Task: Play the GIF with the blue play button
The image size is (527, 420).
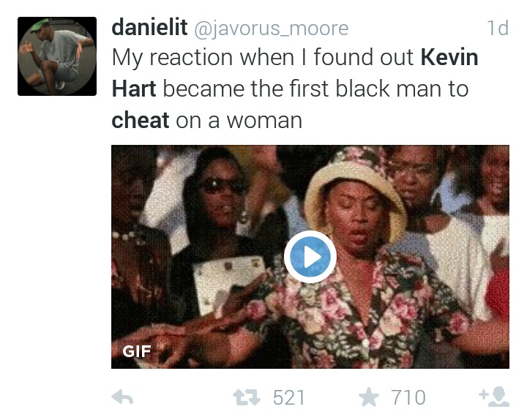Action: click(310, 257)
